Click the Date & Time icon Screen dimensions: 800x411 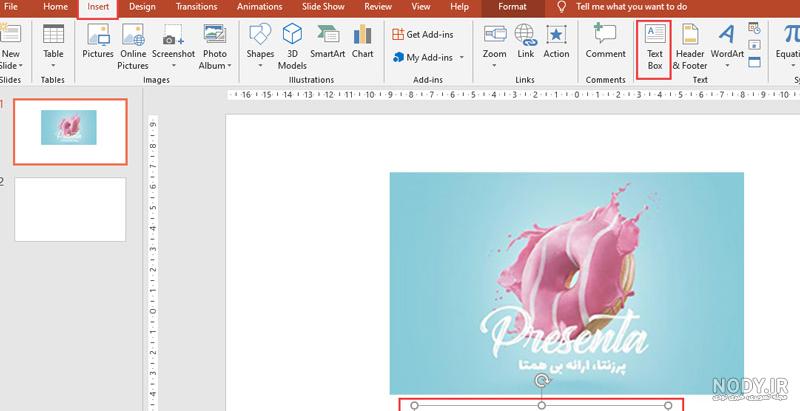(754, 28)
